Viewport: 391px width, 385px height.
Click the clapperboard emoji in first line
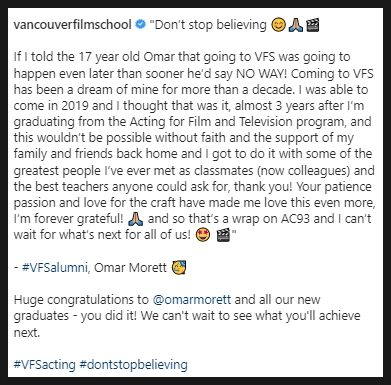[313, 25]
